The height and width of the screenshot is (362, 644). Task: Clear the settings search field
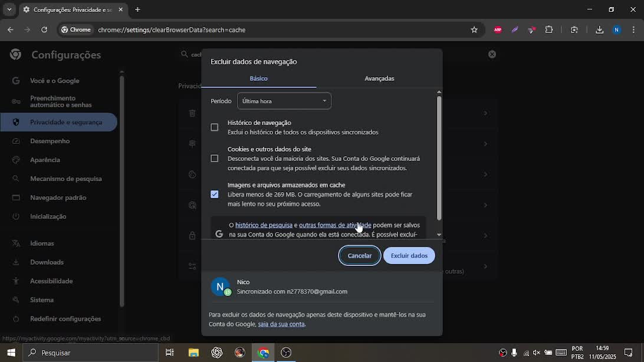tap(492, 54)
